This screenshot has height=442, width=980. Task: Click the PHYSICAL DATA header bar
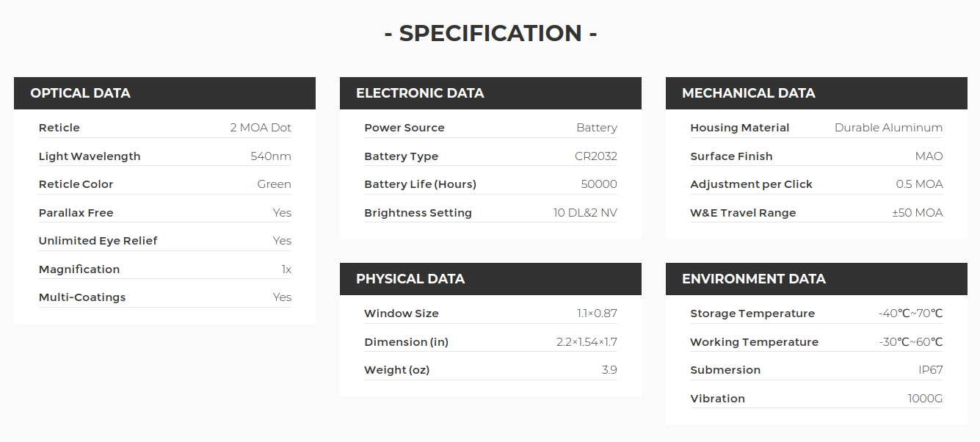(490, 279)
